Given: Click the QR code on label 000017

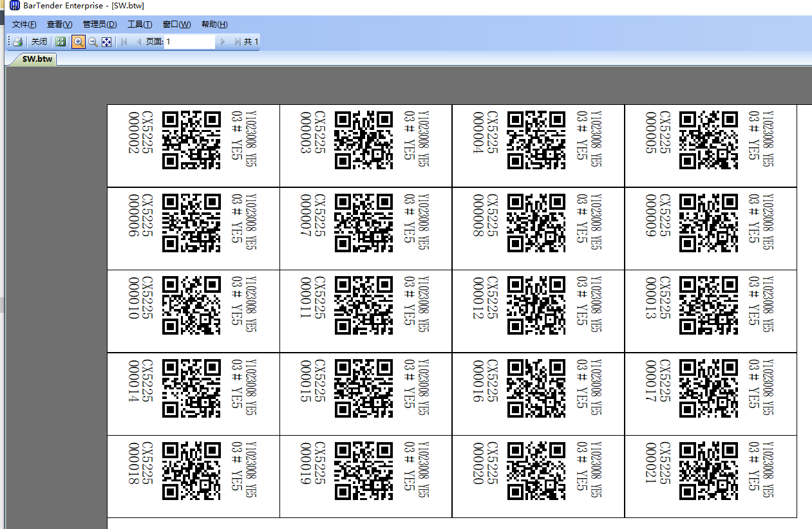Looking at the screenshot, I should [709, 388].
